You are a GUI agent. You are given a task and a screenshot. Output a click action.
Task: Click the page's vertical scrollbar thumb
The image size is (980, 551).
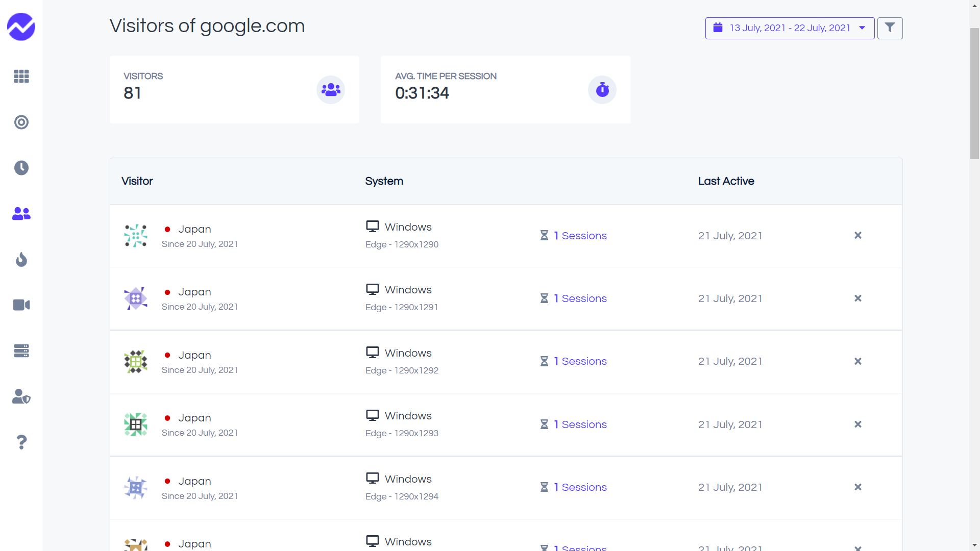pyautogui.click(x=974, y=94)
